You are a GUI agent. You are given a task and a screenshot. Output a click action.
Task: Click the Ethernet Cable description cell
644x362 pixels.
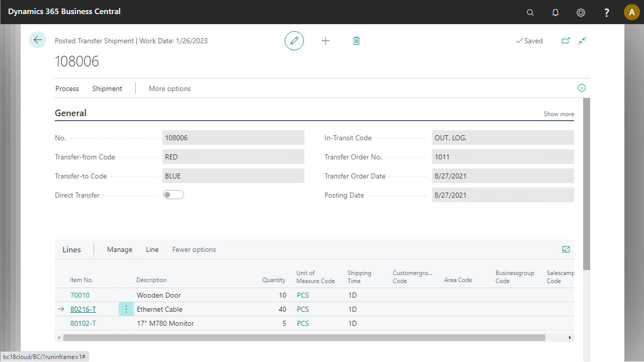159,309
